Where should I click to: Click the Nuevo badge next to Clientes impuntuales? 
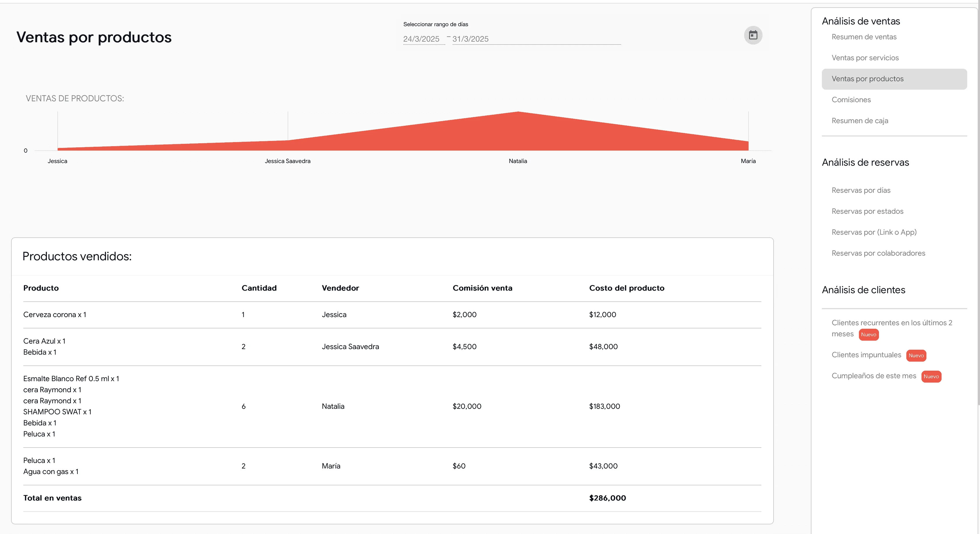pyautogui.click(x=916, y=355)
